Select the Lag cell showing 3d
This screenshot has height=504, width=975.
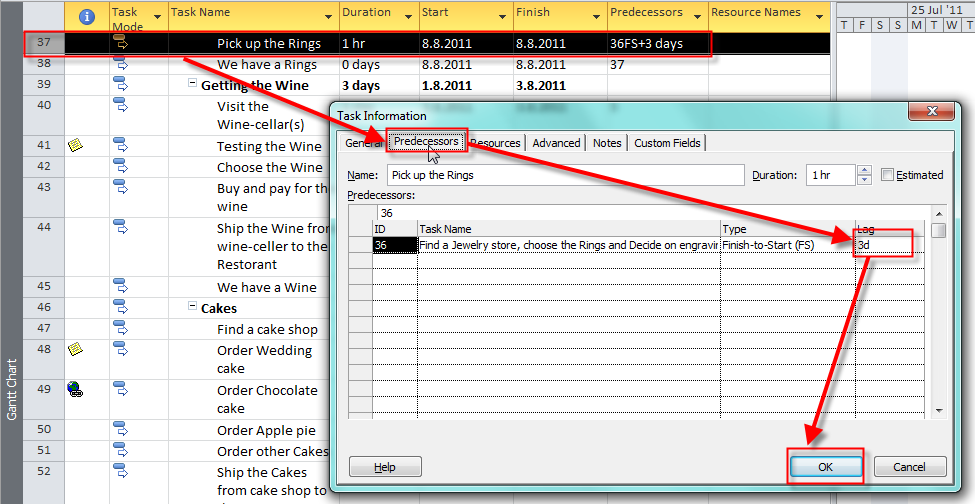pos(882,244)
